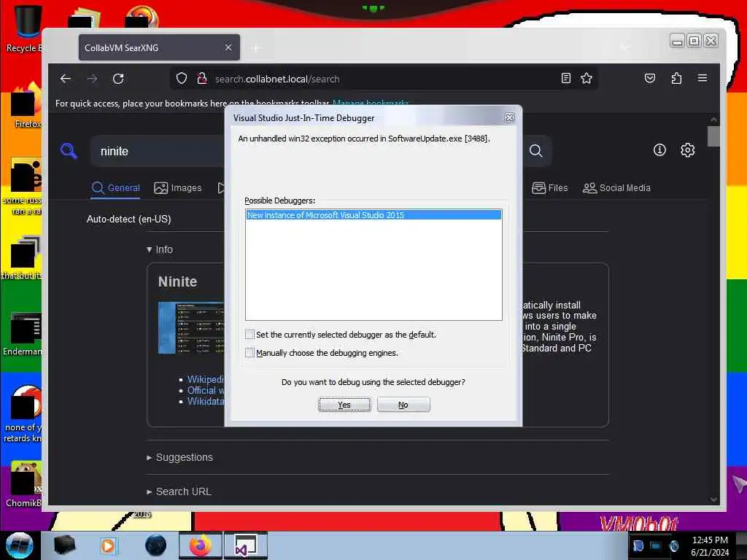Open the Auto-detect (en-US) language dropdown
The image size is (747, 560).
click(x=128, y=219)
